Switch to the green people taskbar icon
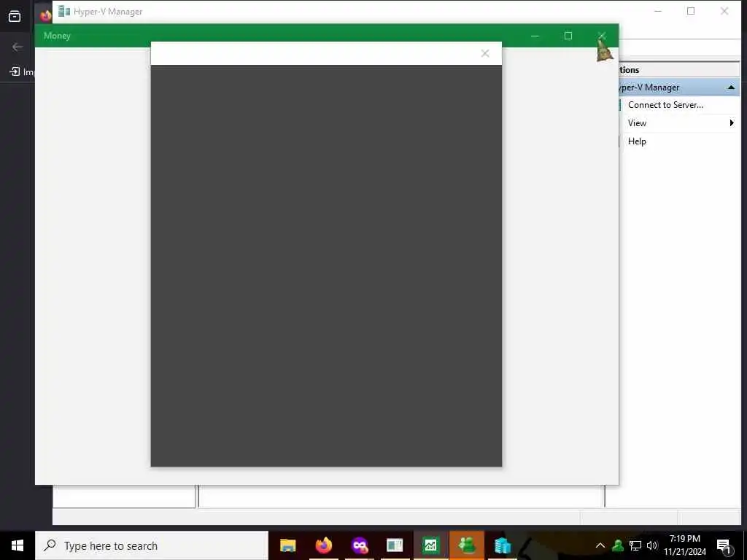 pyautogui.click(x=467, y=545)
